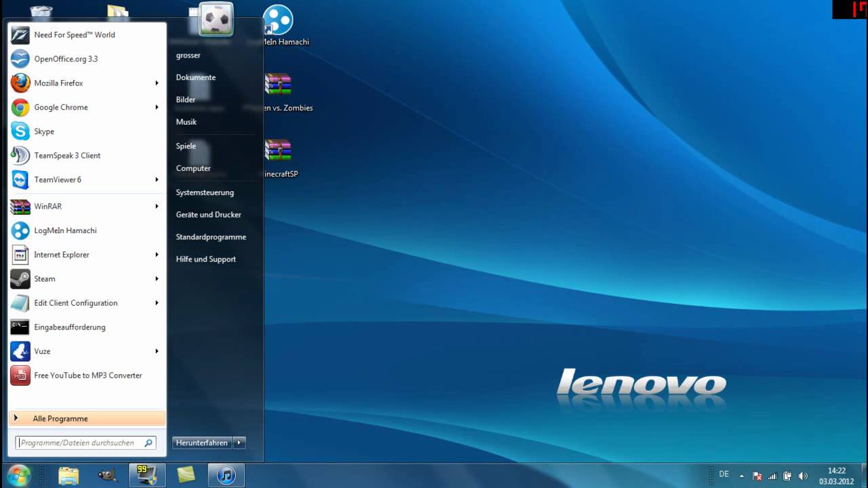Image resolution: width=868 pixels, height=488 pixels.
Task: Expand Google Chrome jump list arrow
Action: [x=157, y=107]
